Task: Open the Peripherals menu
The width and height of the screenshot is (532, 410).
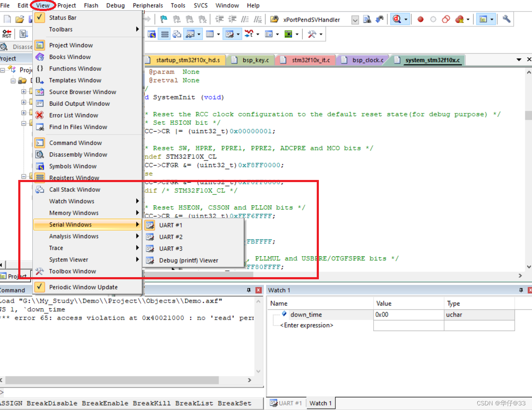Action: point(148,6)
